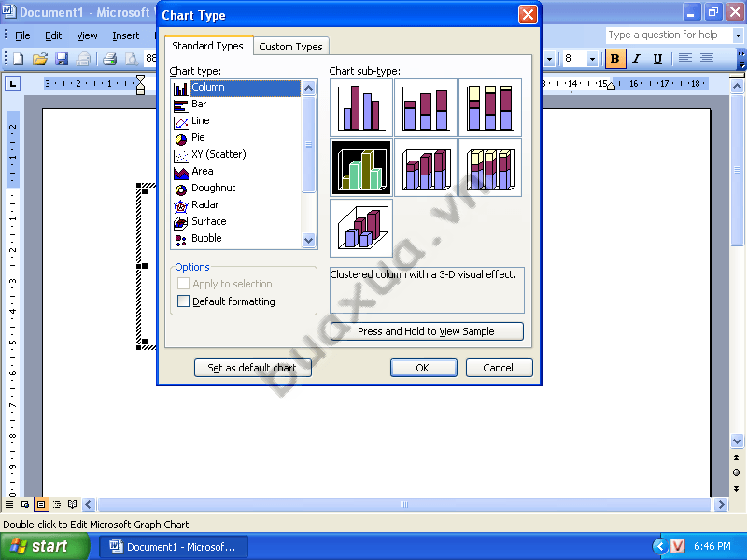
Task: Open the File menu in Word
Action: 22,35
